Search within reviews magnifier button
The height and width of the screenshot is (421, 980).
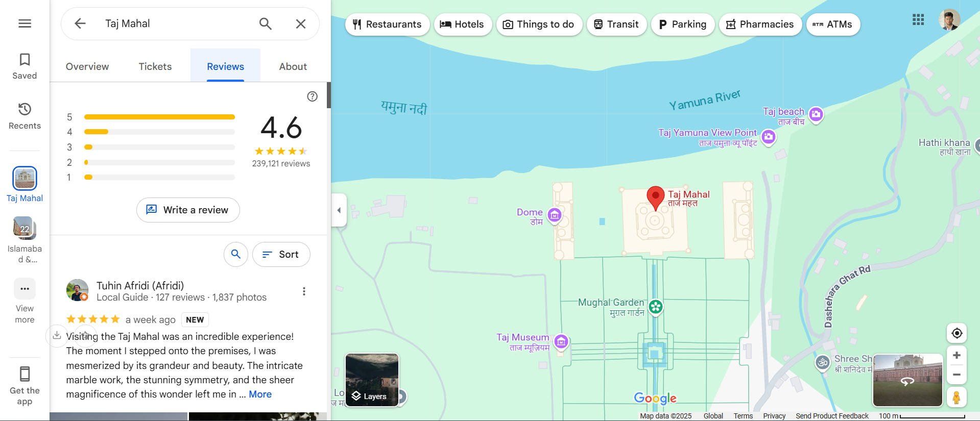tap(236, 254)
